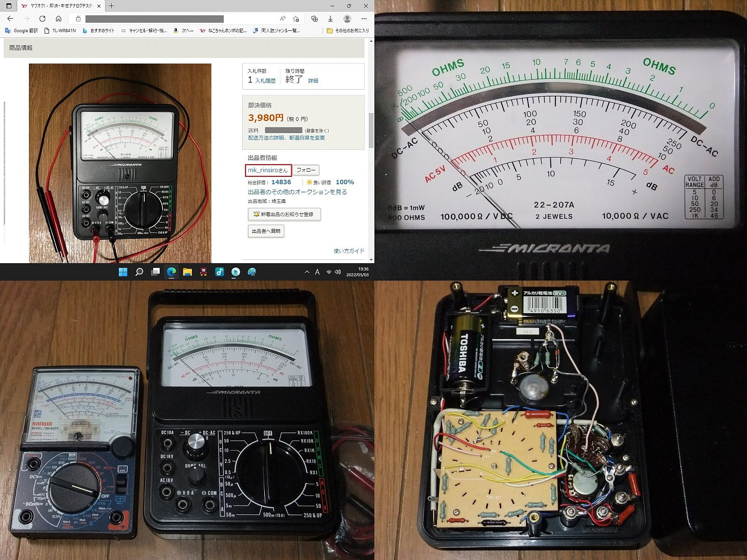The image size is (747, 560).
Task: Switch to Microsoft Edge in the taskbar
Action: pyautogui.click(x=171, y=272)
